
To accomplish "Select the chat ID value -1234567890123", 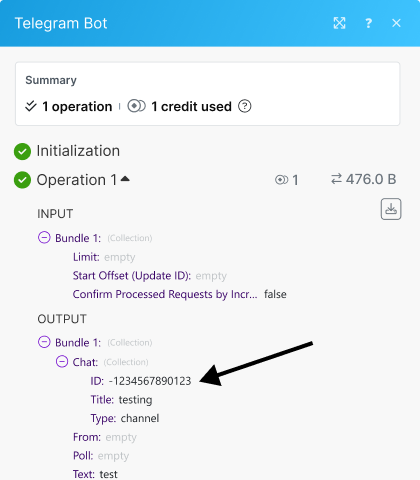I will 150,381.
